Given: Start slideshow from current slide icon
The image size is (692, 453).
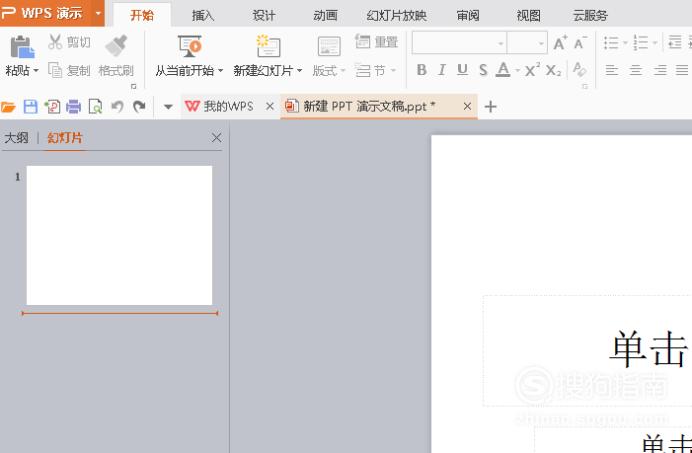Looking at the screenshot, I should click(190, 46).
